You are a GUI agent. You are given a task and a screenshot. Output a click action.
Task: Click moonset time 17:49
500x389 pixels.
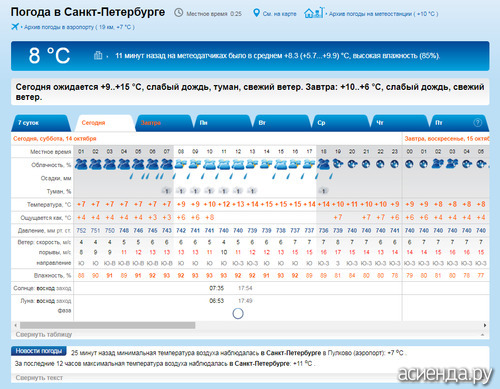pyautogui.click(x=245, y=301)
